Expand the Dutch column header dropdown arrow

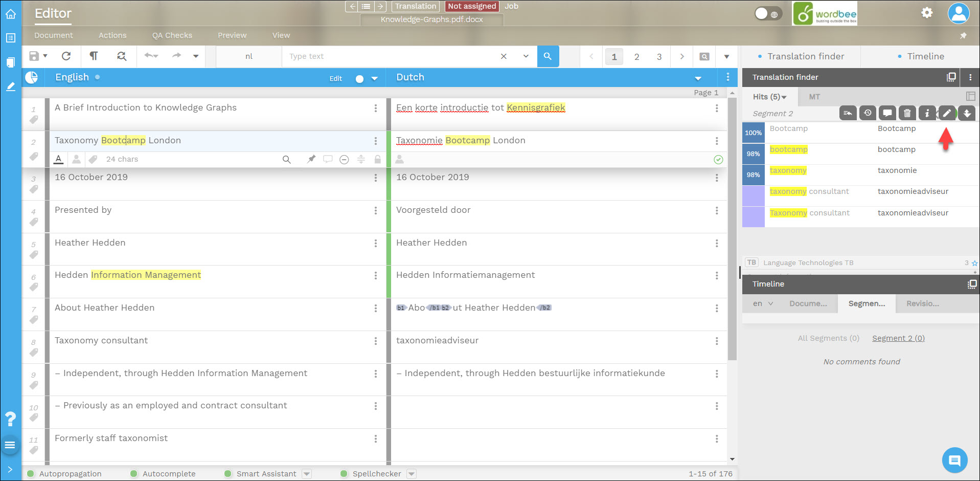698,78
